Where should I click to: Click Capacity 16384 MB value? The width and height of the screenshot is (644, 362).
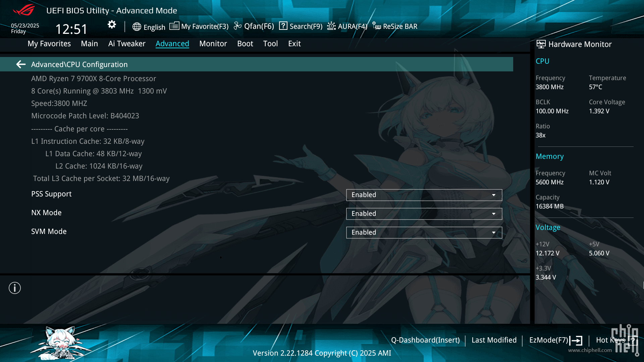tap(549, 206)
